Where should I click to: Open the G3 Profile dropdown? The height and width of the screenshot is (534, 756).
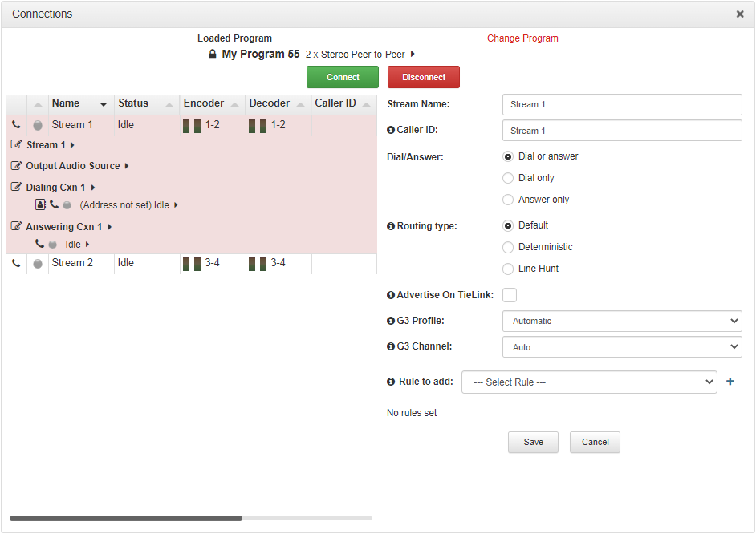[x=622, y=321]
